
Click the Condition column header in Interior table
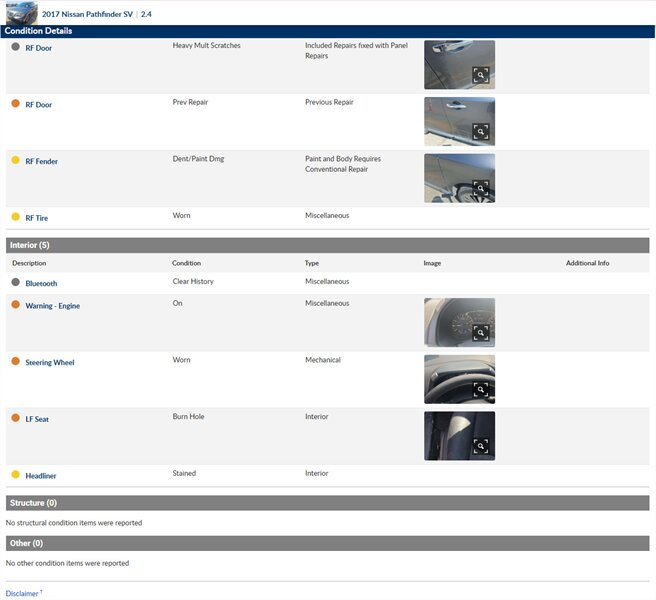pos(187,263)
